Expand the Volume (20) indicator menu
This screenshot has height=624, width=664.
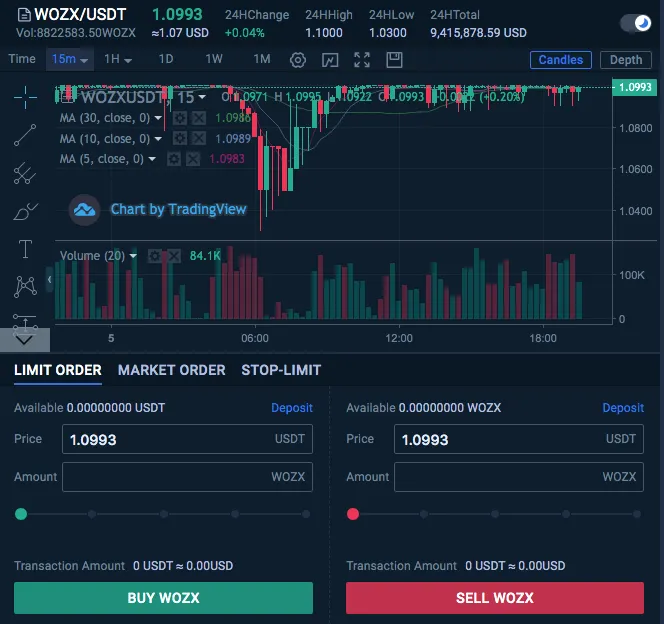134,256
